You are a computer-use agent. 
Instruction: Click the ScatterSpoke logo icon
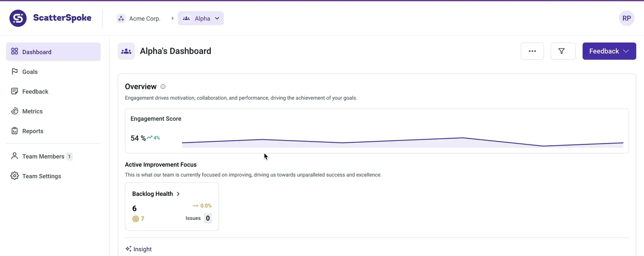(18, 18)
